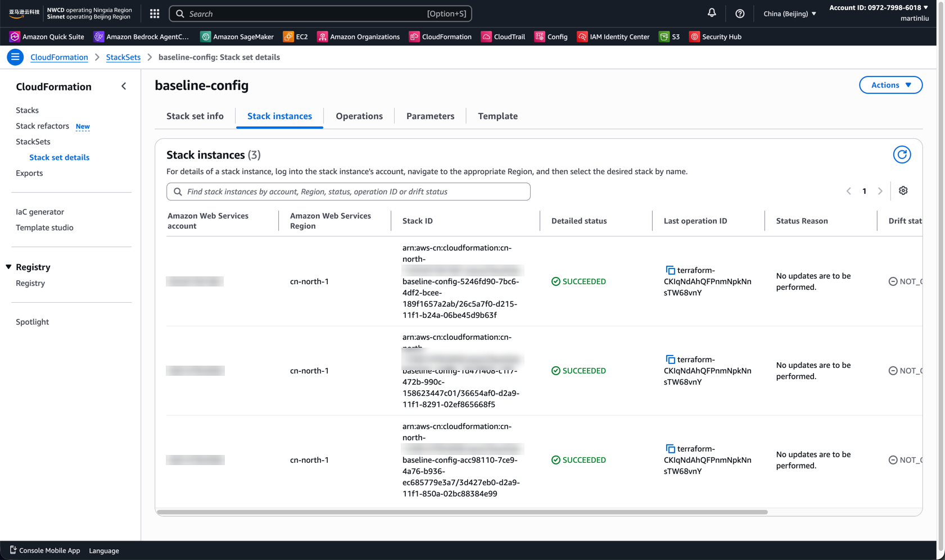
Task: Open IAM Identity Center shortcut
Action: coord(613,37)
